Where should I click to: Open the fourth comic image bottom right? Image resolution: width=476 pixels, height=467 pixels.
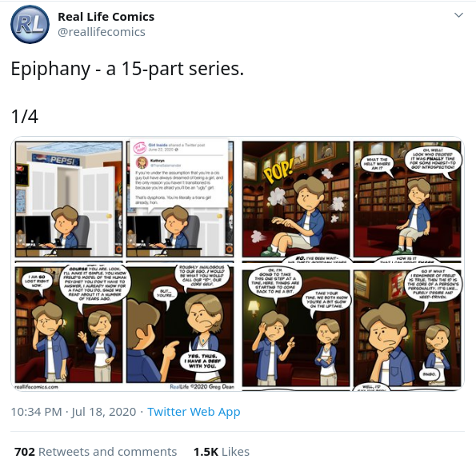pos(351,328)
